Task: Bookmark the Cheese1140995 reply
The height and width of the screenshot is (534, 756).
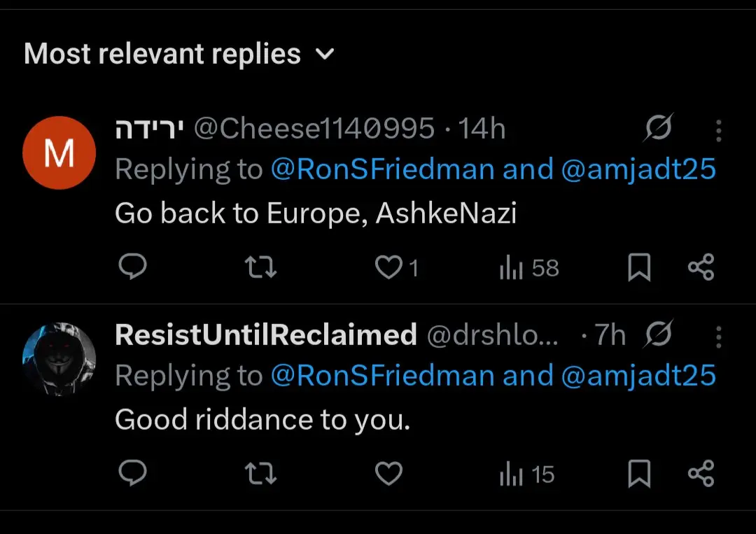Action: pyautogui.click(x=638, y=267)
